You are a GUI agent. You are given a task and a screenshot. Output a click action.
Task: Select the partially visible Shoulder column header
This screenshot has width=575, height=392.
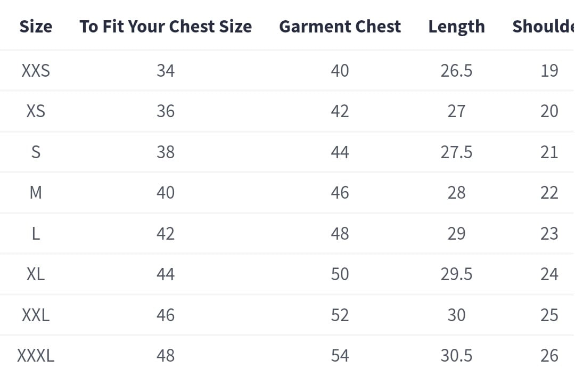(543, 27)
